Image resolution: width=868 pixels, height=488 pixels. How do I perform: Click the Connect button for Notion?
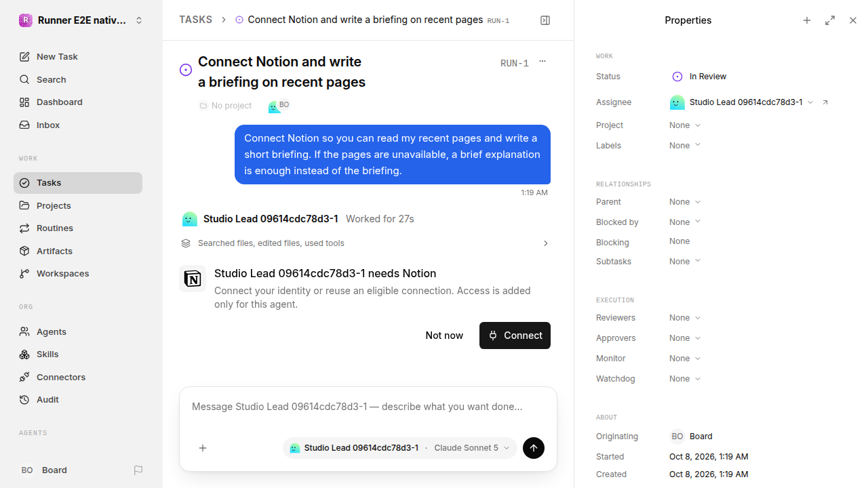tap(515, 335)
